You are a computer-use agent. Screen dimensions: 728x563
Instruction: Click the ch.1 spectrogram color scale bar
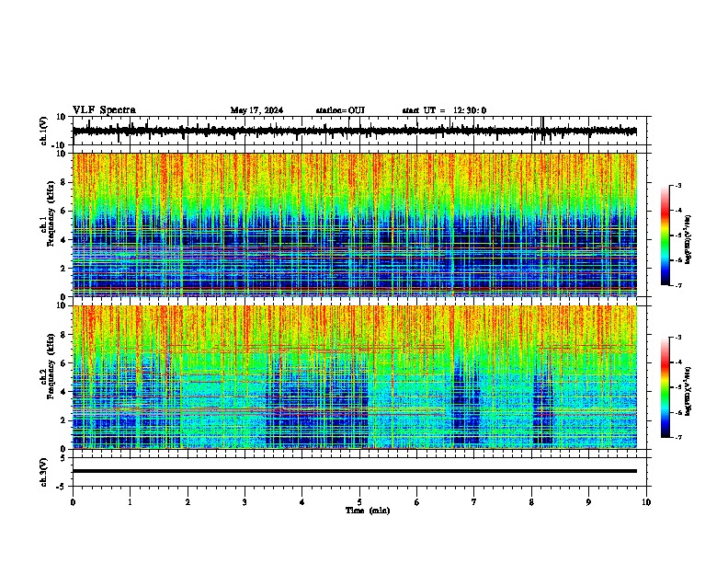[665, 236]
